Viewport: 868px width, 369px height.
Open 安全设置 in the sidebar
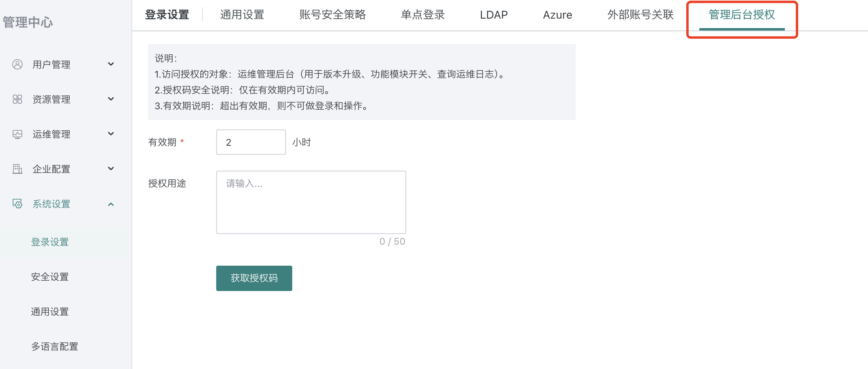pos(50,277)
